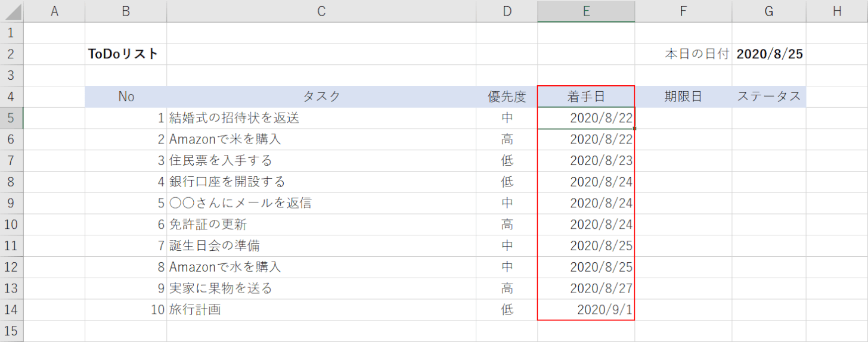Select column D header
This screenshot has width=868, height=342.
click(x=507, y=11)
